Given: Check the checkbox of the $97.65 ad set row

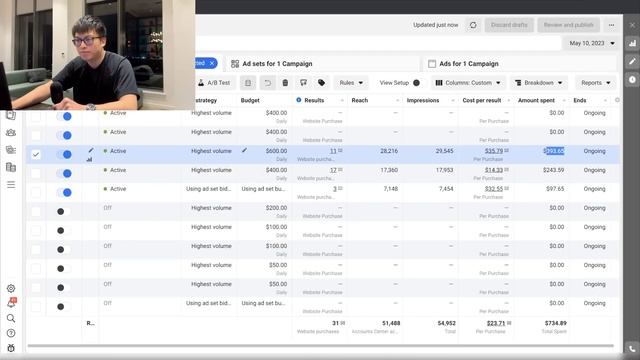Looking at the screenshot, I should coord(36,193).
